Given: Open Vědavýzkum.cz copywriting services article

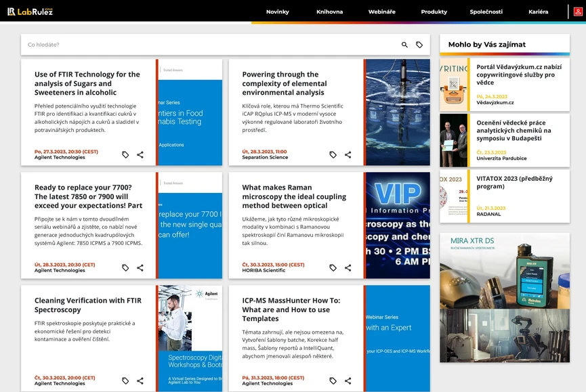Looking at the screenshot, I should 519,74.
